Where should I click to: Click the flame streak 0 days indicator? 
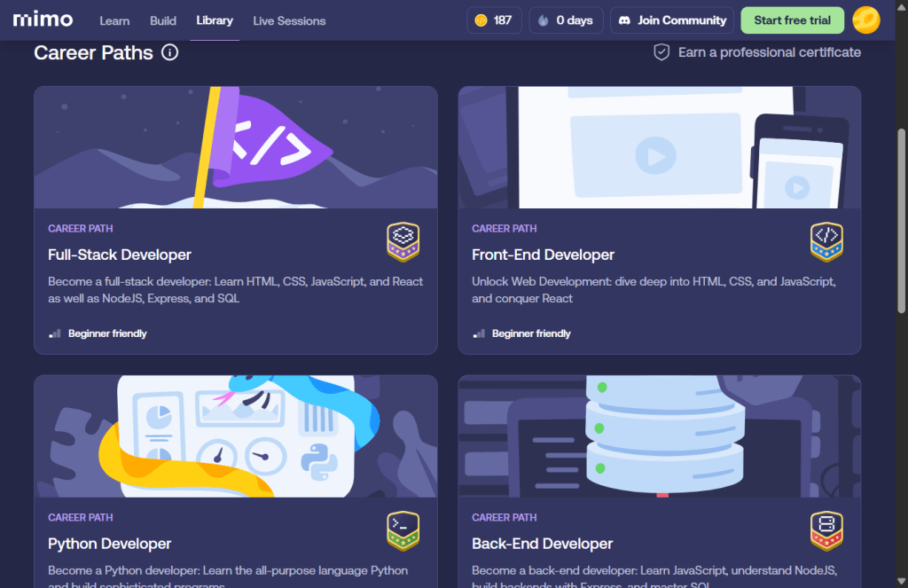coord(566,20)
